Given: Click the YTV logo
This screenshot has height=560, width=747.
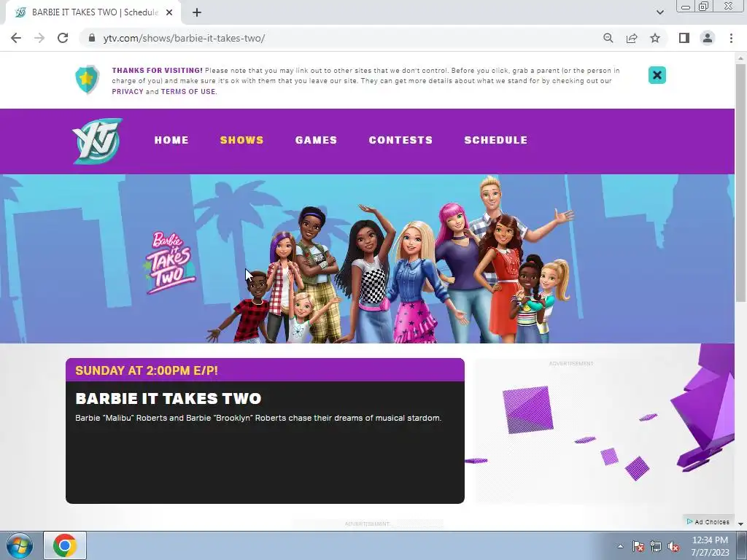Looking at the screenshot, I should (98, 141).
